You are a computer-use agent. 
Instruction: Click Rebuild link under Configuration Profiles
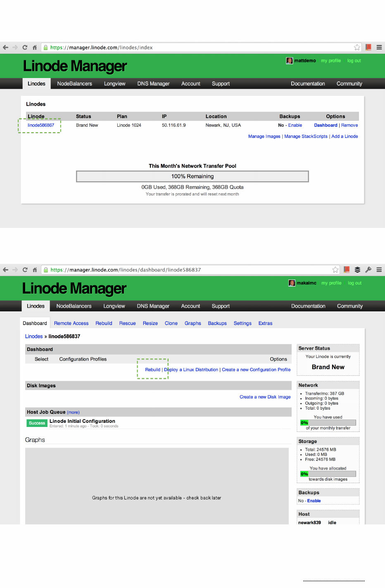coord(152,370)
